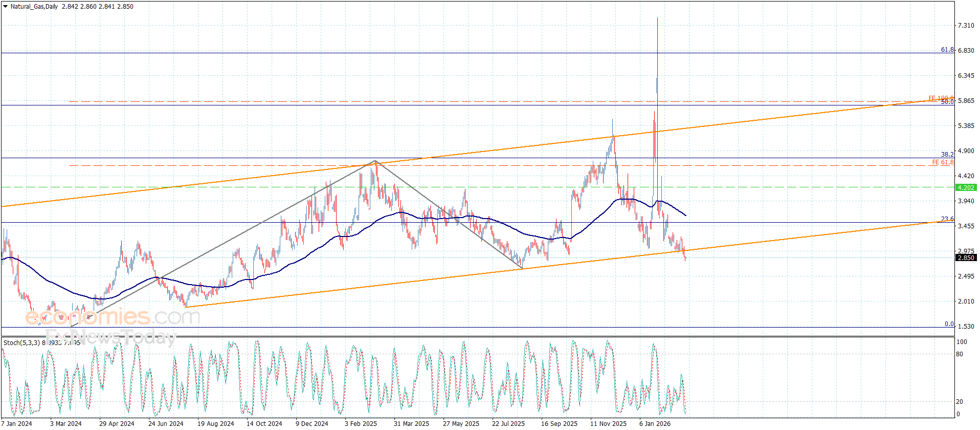Select the 7 Jan 2024 date marker
This screenshot has width=980, height=430.
(16, 423)
